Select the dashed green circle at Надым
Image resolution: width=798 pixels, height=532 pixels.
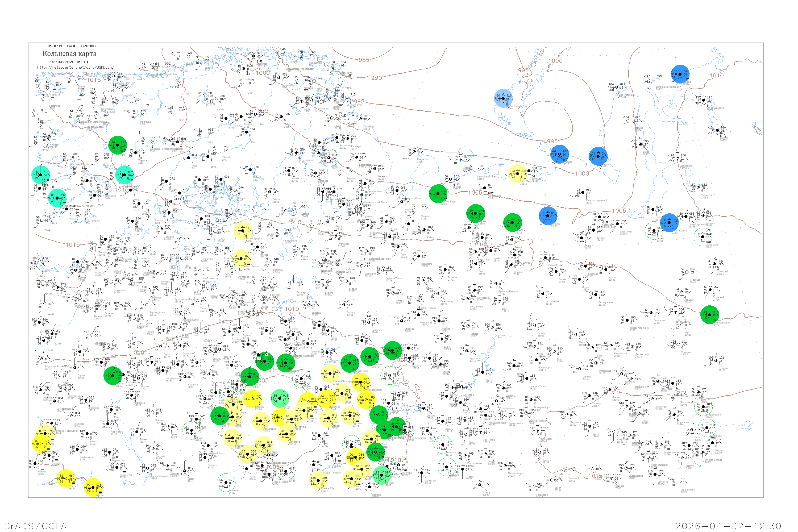(654, 231)
